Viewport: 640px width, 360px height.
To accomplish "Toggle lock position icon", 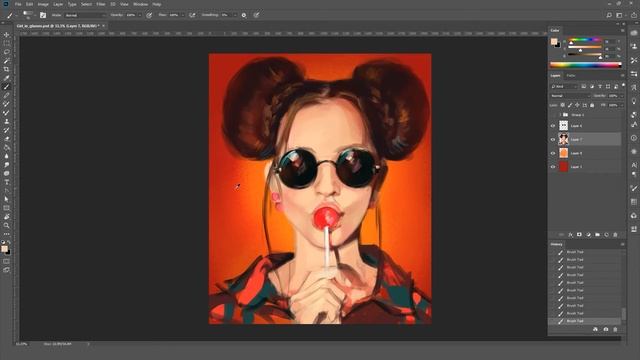I will pyautogui.click(x=577, y=105).
